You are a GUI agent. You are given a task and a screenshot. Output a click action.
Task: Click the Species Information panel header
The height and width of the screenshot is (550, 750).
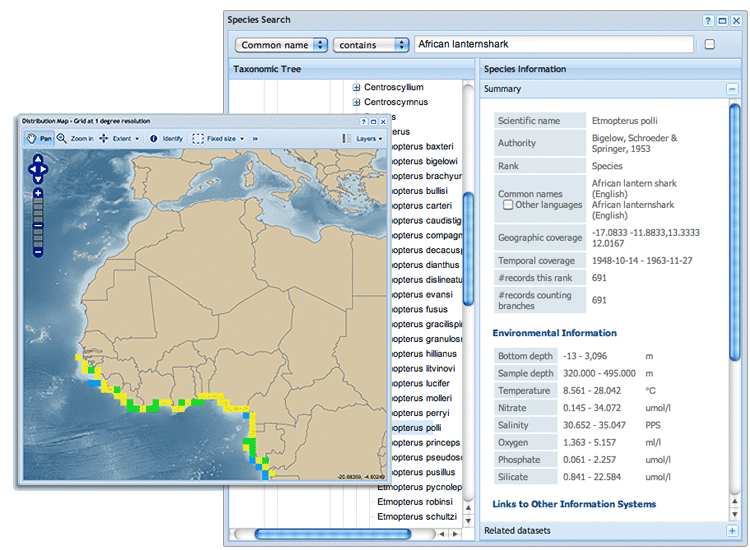click(x=610, y=69)
